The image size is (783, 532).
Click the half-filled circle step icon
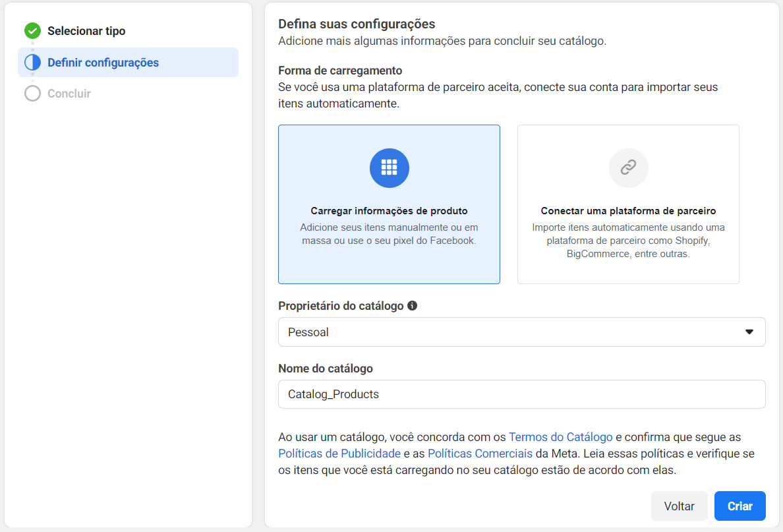(x=32, y=63)
